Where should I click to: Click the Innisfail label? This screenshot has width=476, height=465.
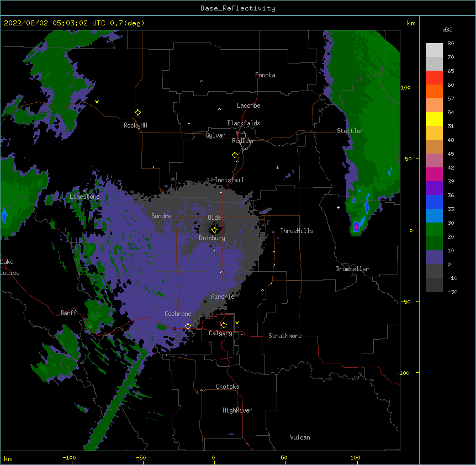tap(229, 180)
